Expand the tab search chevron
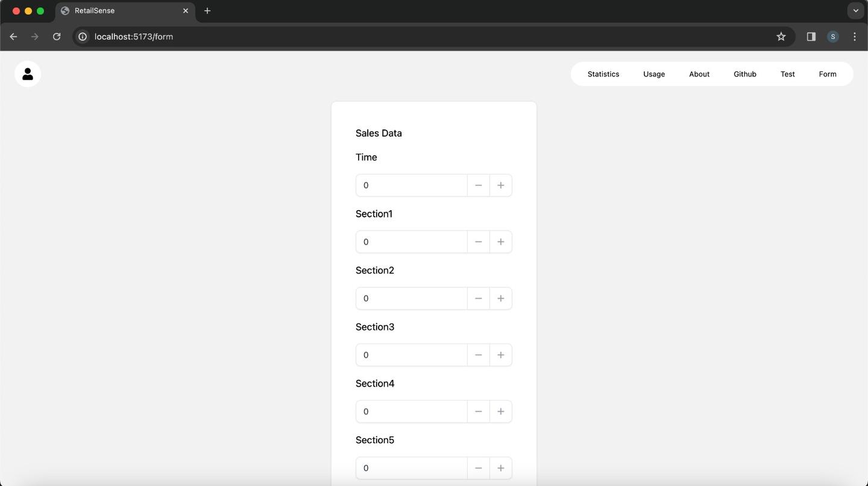This screenshot has height=486, width=868. point(855,11)
